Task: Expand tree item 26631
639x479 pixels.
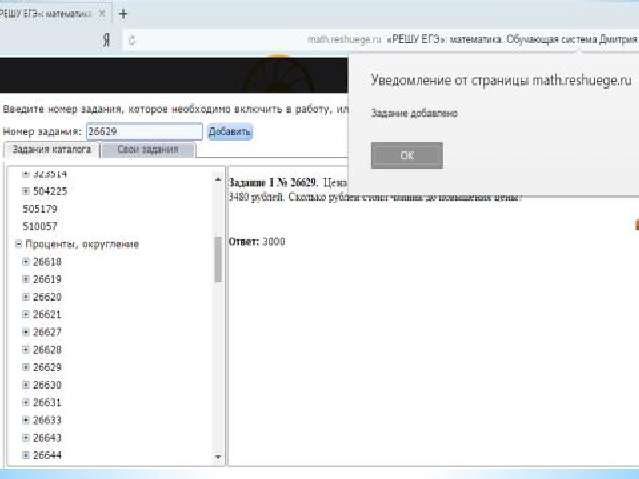Action: [x=26, y=402]
